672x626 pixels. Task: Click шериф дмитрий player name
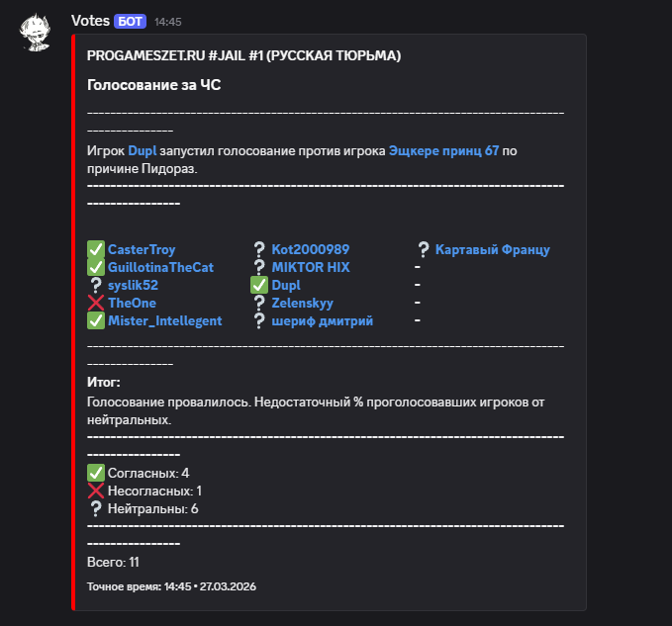tap(323, 320)
